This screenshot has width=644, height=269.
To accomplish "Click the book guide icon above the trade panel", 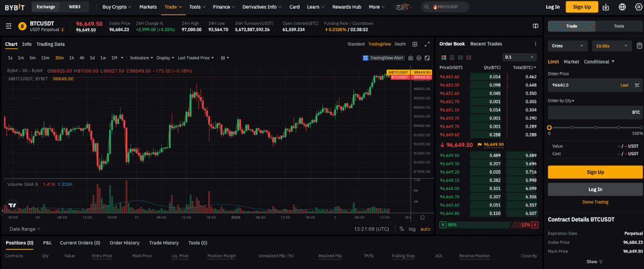I will 536,26.
